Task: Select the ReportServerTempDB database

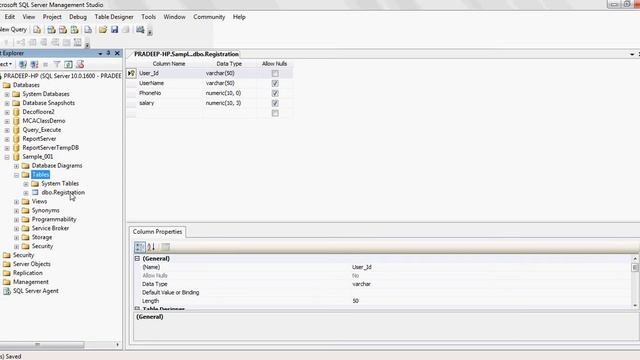Action: [51, 148]
